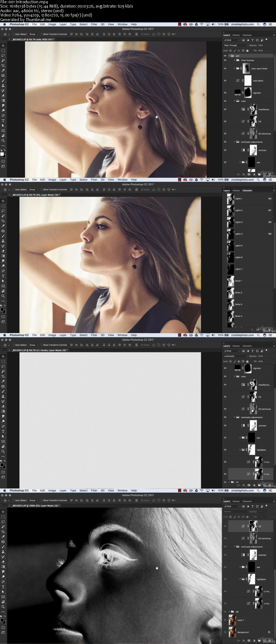Screen dimensions: 276x644
Task: Click the Hue/Saturation adjustment icon in the top frame
Action: point(243,109)
